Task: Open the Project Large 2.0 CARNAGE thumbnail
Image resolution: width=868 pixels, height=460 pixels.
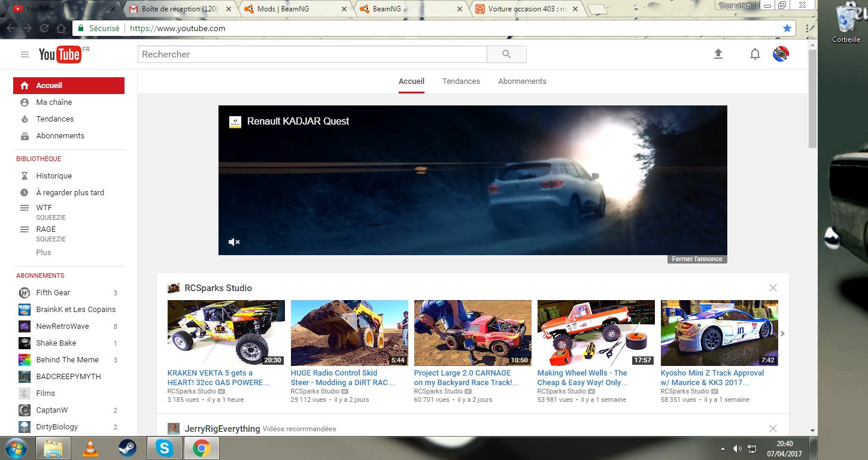Action: coord(473,333)
